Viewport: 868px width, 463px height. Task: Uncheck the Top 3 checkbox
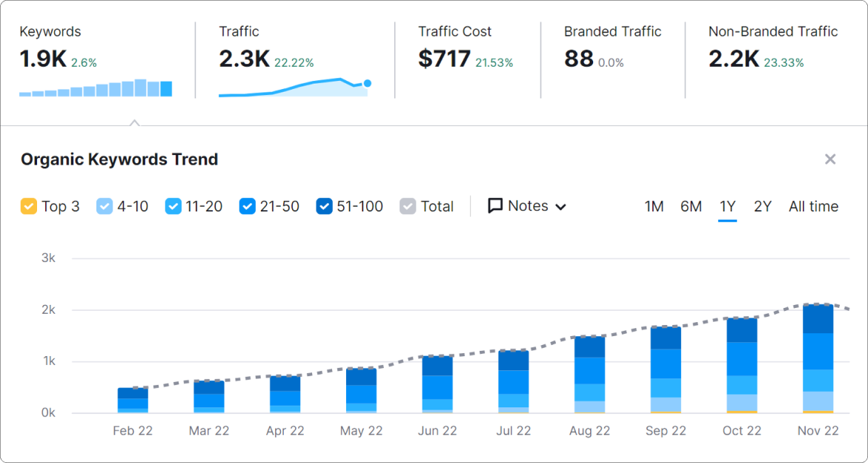28,206
